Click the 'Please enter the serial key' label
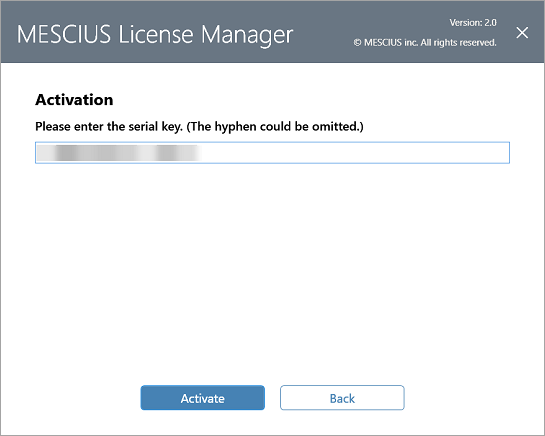This screenshot has height=436, width=545. [199, 127]
